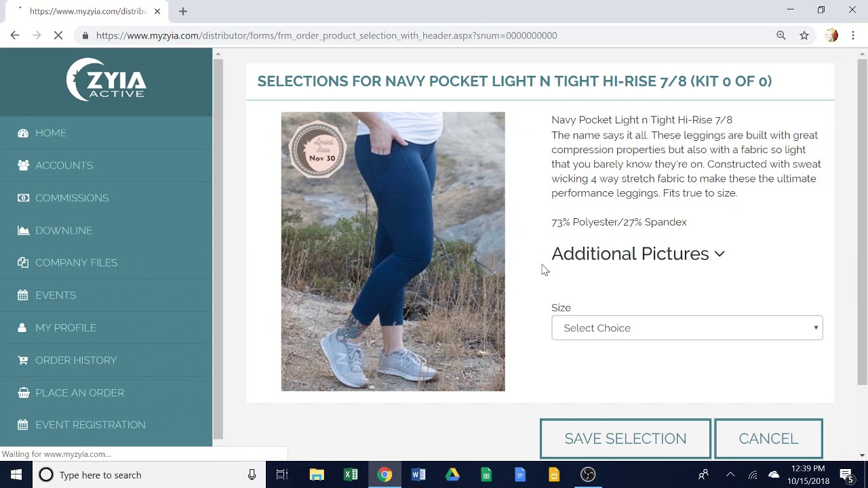The width and height of the screenshot is (868, 488).
Task: Open the Chrome profile avatar
Action: pyautogui.click(x=831, y=35)
